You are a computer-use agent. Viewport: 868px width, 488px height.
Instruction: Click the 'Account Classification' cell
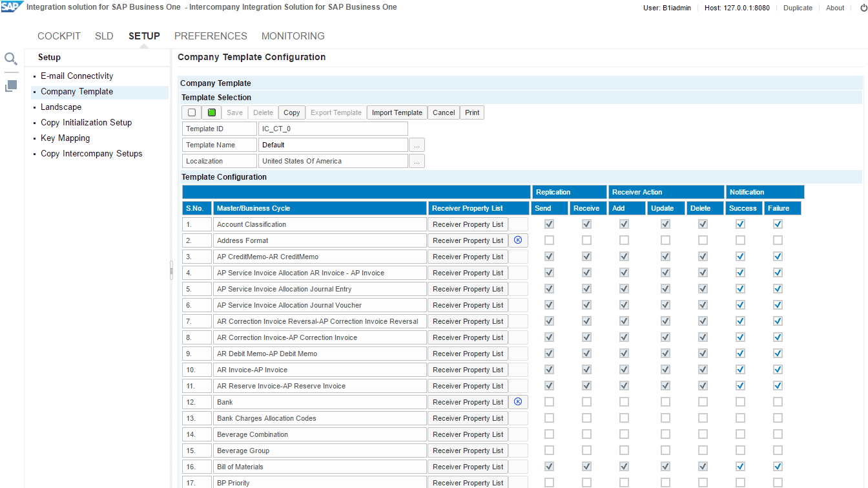(x=320, y=224)
